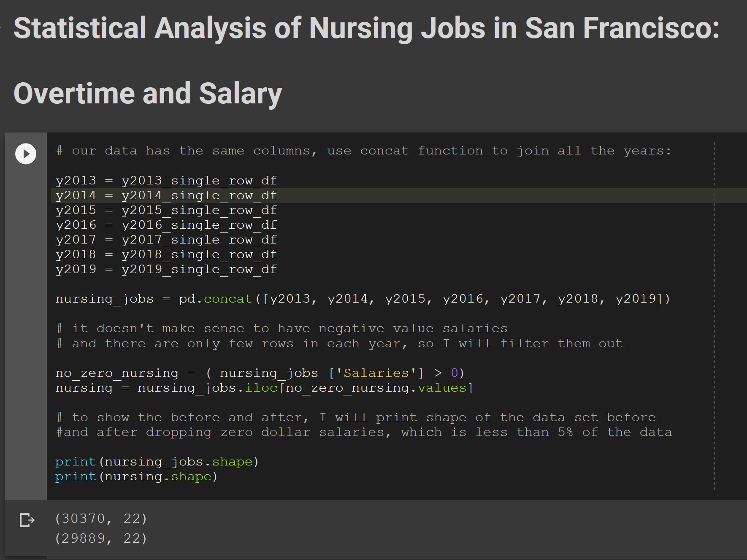Click the iloc keyword in nursing assignment
Screen dimensions: 747x560
pos(261,388)
